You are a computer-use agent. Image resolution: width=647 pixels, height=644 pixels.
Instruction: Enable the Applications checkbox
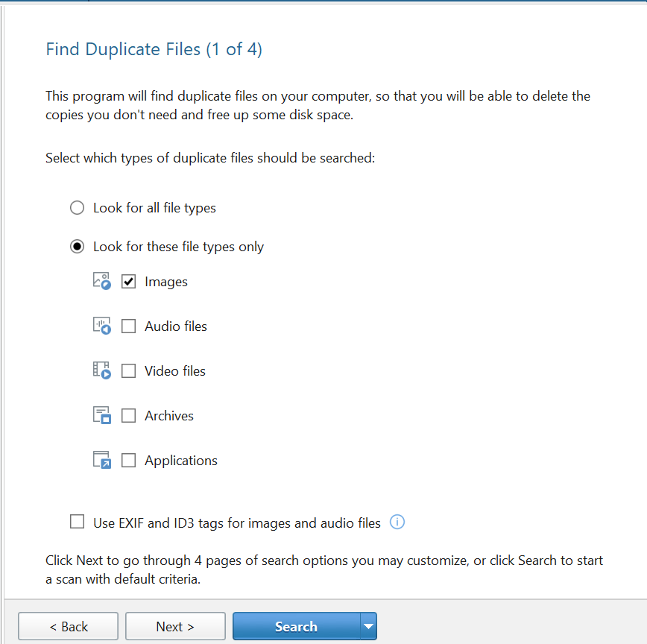pyautogui.click(x=128, y=461)
